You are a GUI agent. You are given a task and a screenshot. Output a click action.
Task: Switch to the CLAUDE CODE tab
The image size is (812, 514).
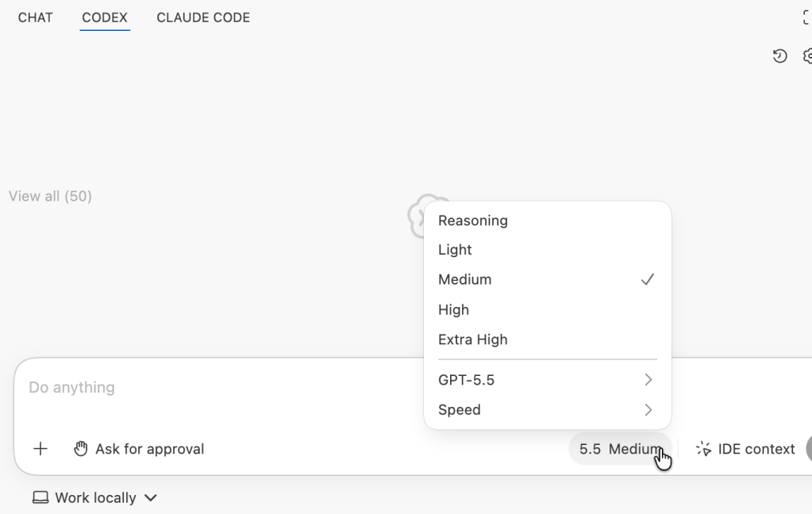pos(203,17)
